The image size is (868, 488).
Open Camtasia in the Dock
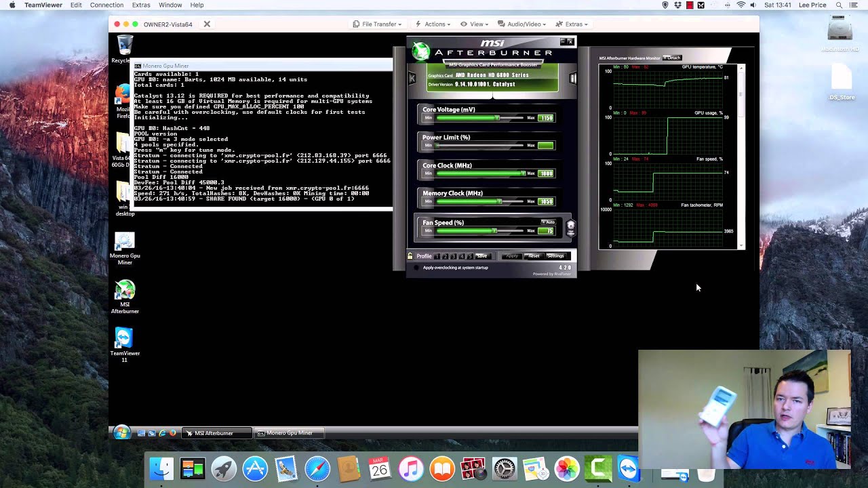(x=598, y=469)
